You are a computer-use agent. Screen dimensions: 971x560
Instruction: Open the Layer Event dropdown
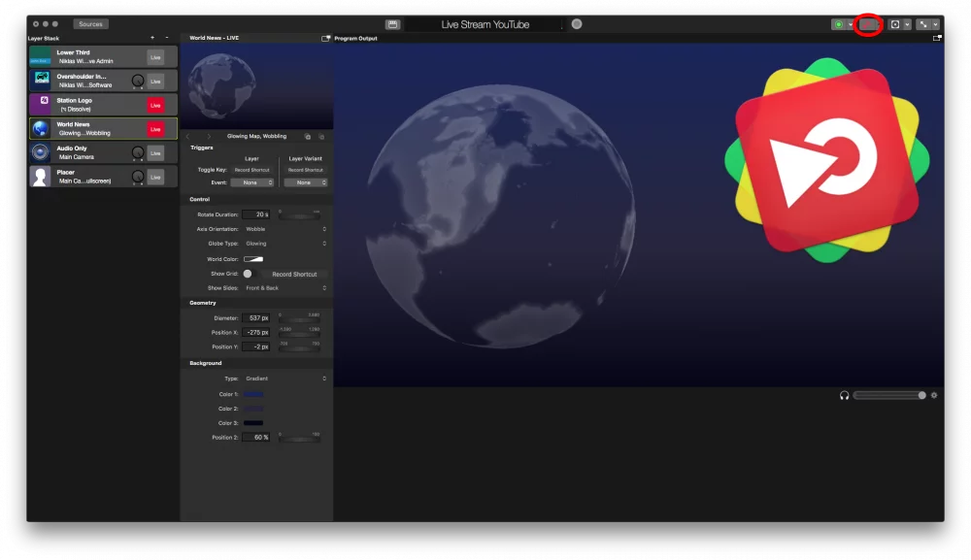[252, 182]
